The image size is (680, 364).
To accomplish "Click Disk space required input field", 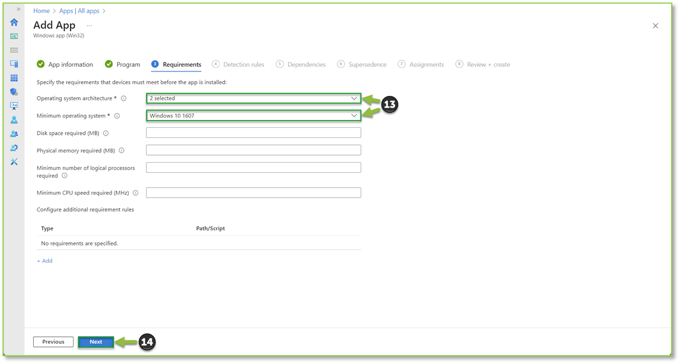I will point(253,133).
